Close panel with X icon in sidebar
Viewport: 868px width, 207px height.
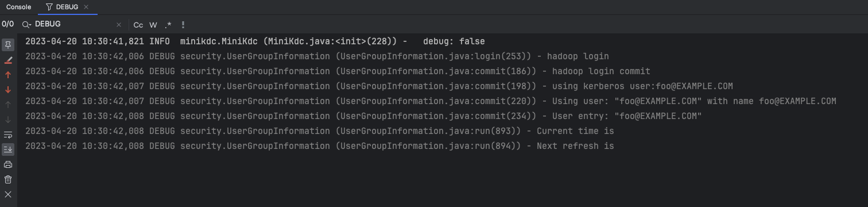point(8,194)
